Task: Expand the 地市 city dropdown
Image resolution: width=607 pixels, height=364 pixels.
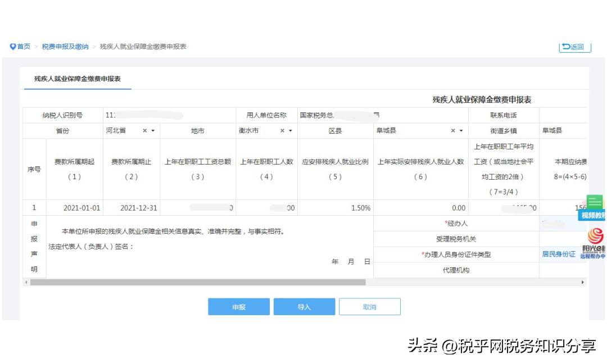Action: pos(291,130)
